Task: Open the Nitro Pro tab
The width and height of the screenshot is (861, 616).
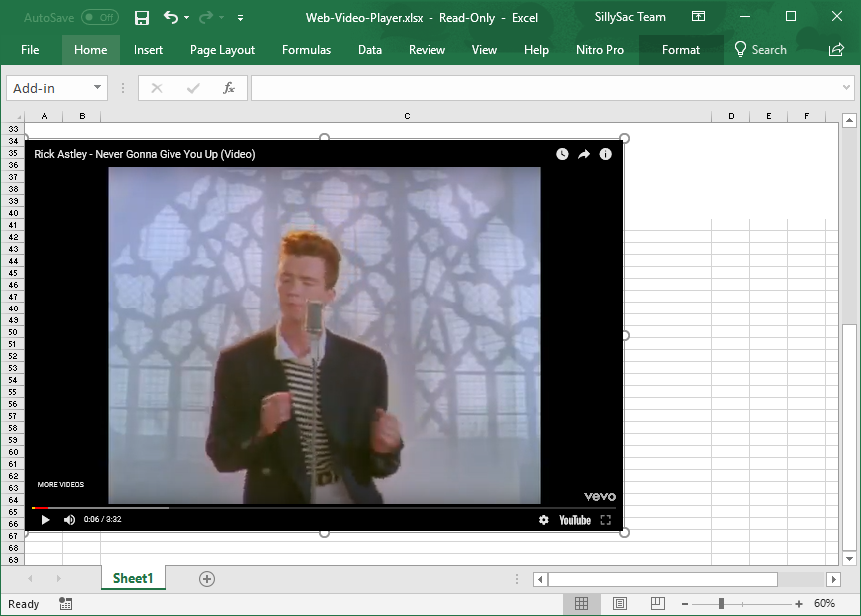Action: [600, 50]
